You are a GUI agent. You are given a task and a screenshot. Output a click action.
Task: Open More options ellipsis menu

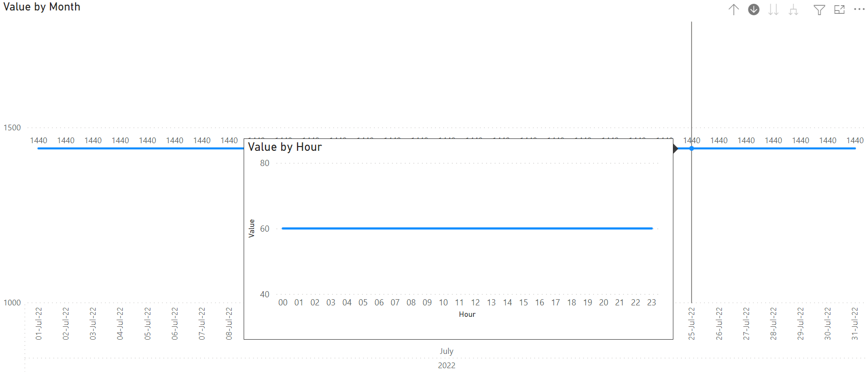[859, 10]
